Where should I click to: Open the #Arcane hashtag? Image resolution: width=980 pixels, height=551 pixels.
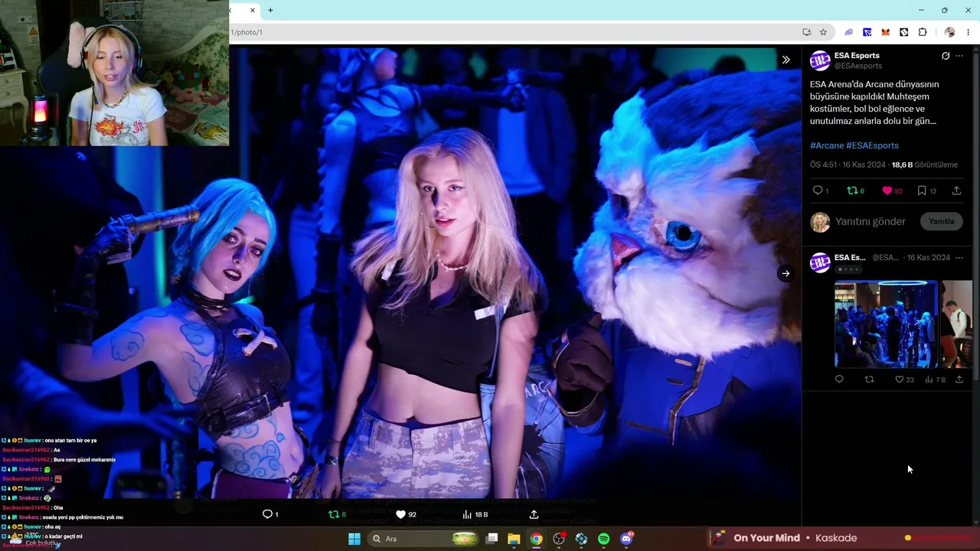(827, 145)
